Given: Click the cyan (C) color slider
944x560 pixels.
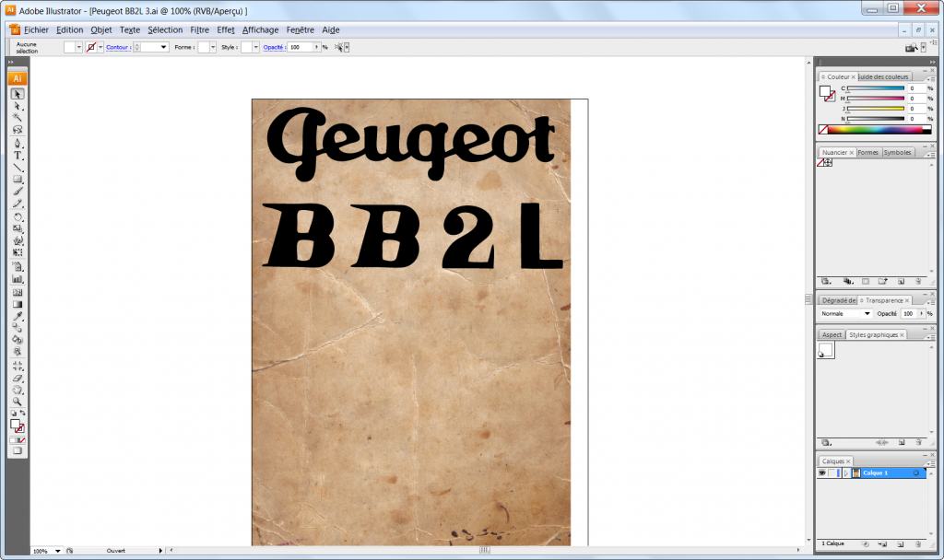Looking at the screenshot, I should (x=876, y=88).
